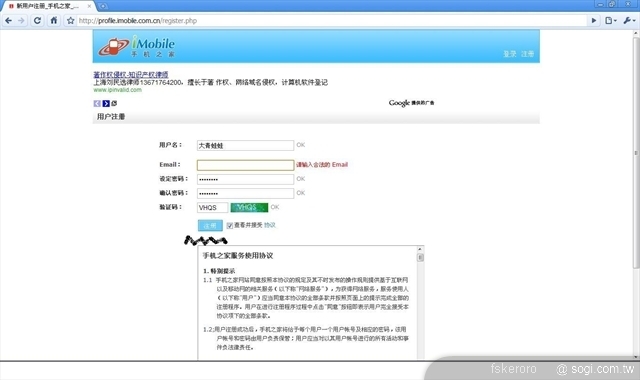This screenshot has height=380, width=640.
Task: Reload the page with the refresh icon
Action: pos(37,20)
